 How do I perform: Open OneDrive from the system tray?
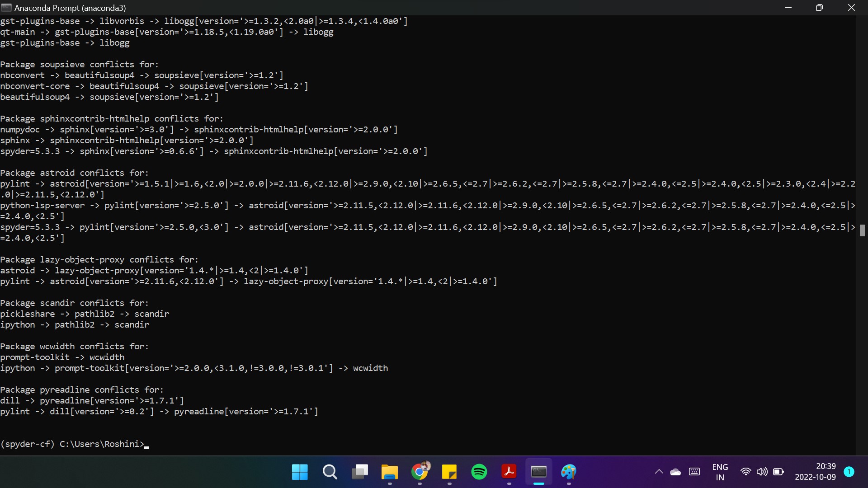[x=675, y=472]
